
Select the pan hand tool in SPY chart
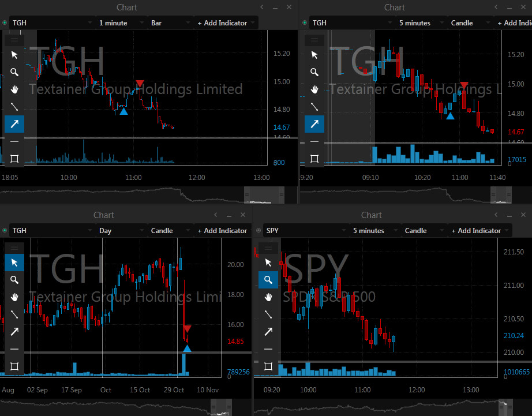click(268, 297)
